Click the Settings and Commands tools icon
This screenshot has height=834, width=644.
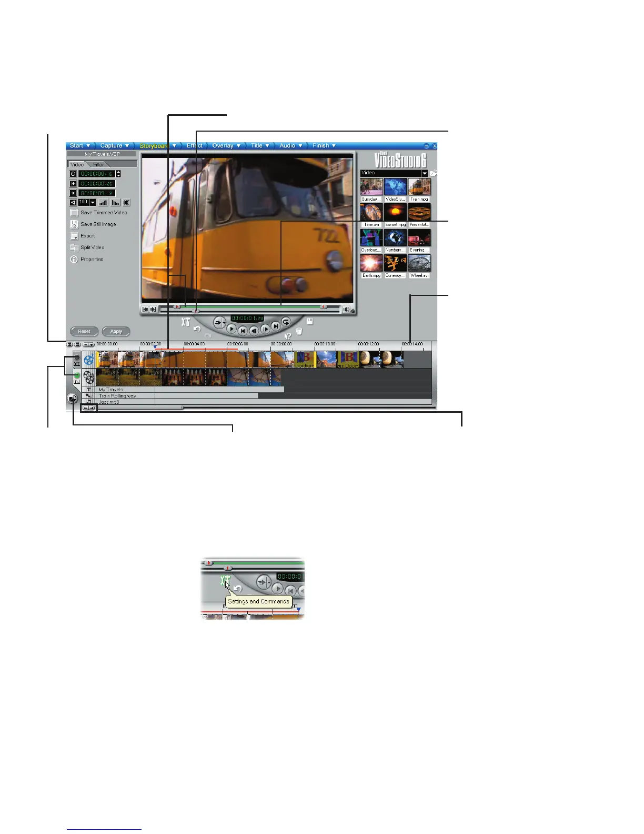[185, 322]
